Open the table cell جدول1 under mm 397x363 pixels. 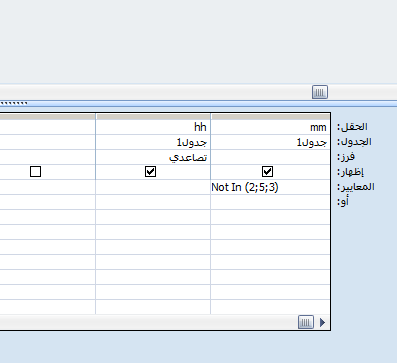coord(270,142)
